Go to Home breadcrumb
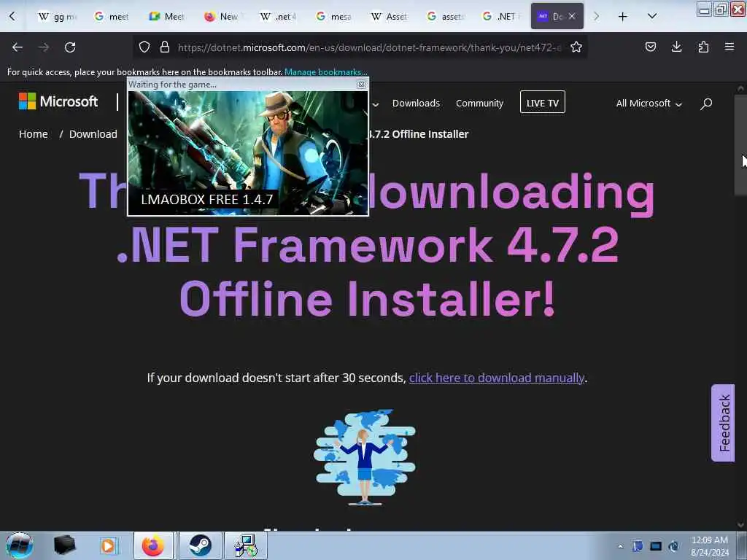 [34, 134]
